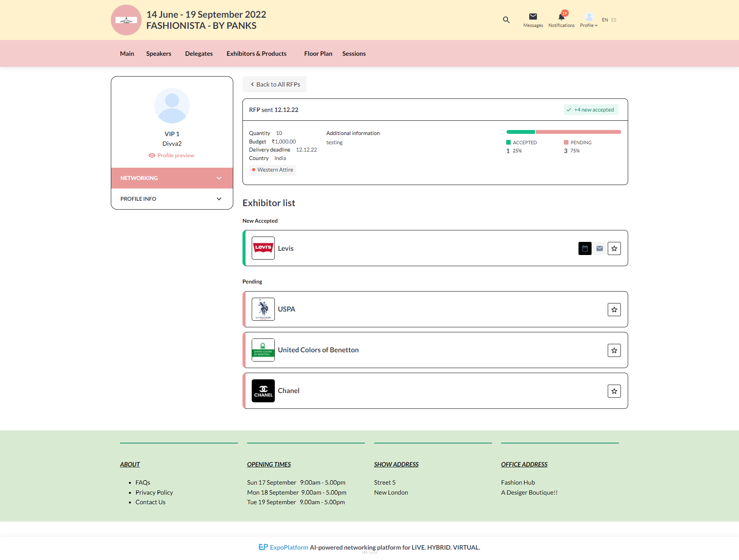Click the search magnifier icon

point(506,20)
